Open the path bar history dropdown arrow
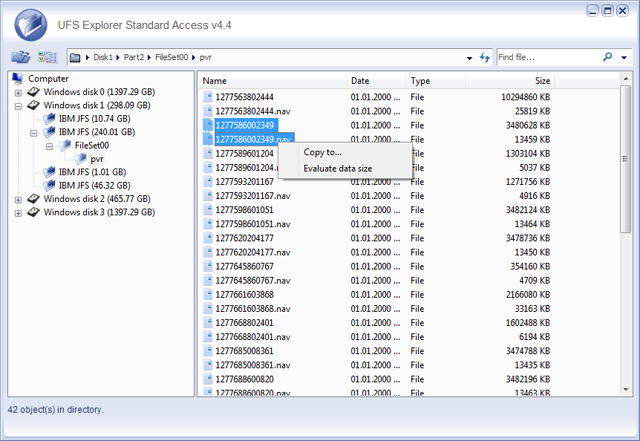The width and height of the screenshot is (640, 441). 469,58
